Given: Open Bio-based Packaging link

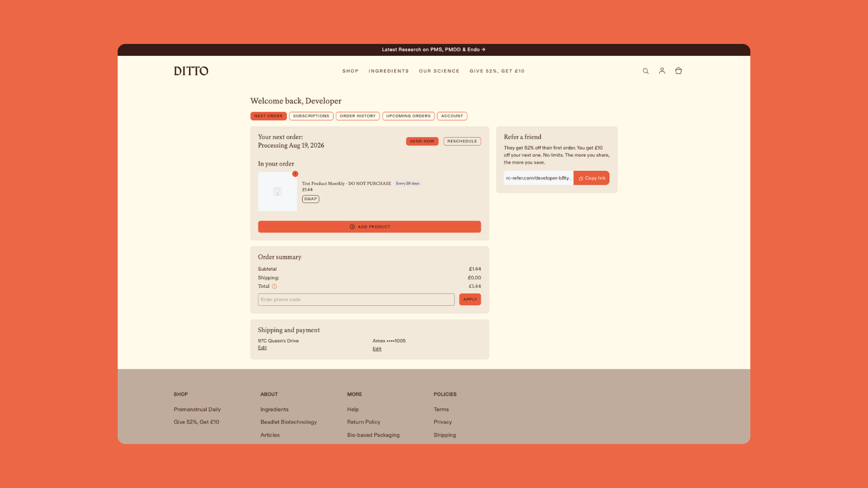Looking at the screenshot, I should (x=373, y=435).
